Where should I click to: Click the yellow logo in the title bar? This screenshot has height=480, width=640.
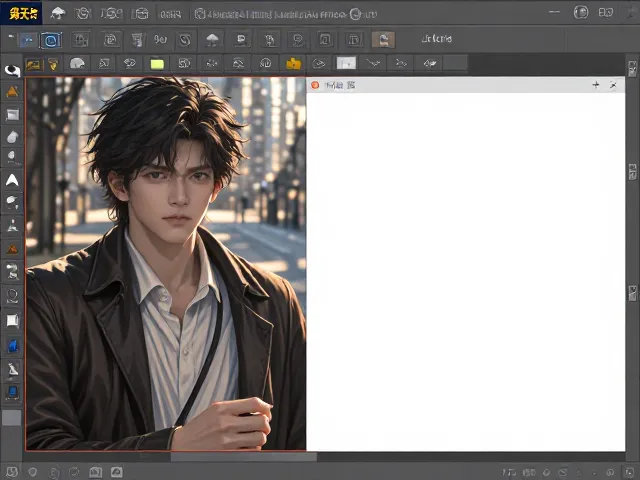point(23,14)
